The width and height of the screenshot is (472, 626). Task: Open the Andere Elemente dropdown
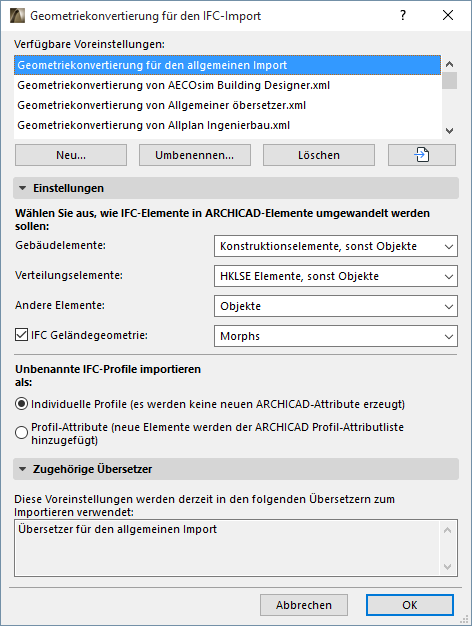coord(336,306)
